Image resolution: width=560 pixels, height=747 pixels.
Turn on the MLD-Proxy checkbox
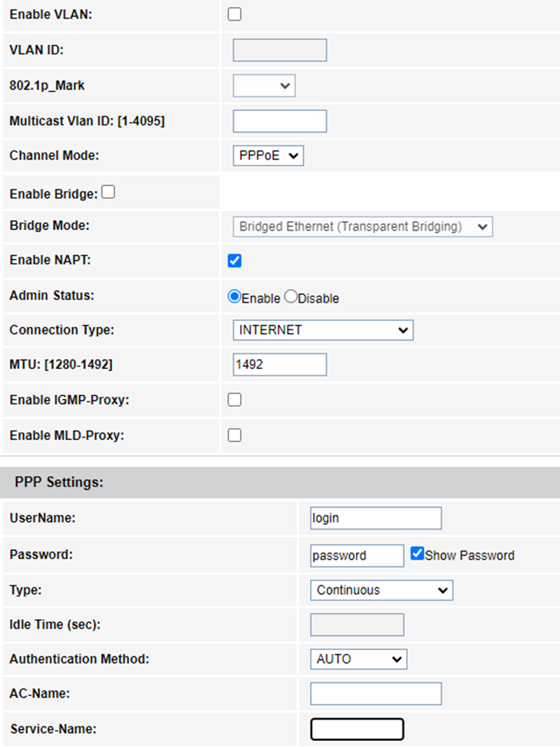pyautogui.click(x=235, y=435)
